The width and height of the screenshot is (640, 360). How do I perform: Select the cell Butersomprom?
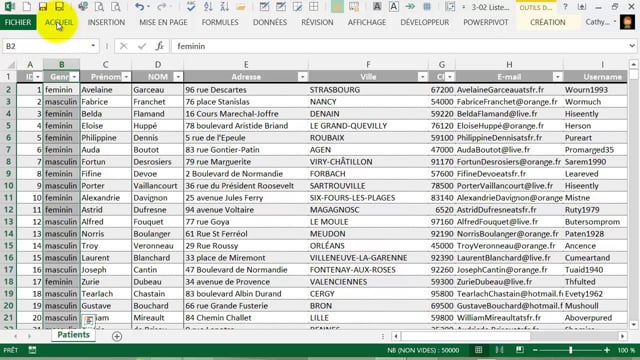click(x=595, y=222)
